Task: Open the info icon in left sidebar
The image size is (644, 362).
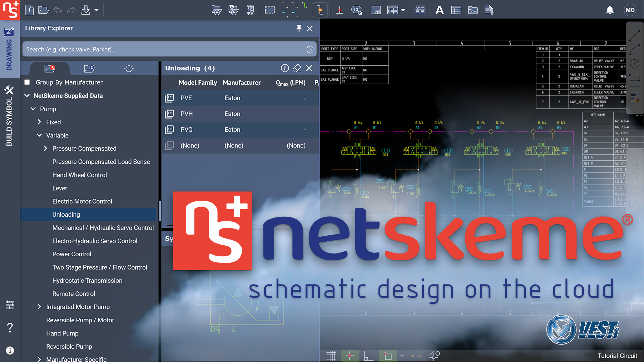Action: point(10,351)
